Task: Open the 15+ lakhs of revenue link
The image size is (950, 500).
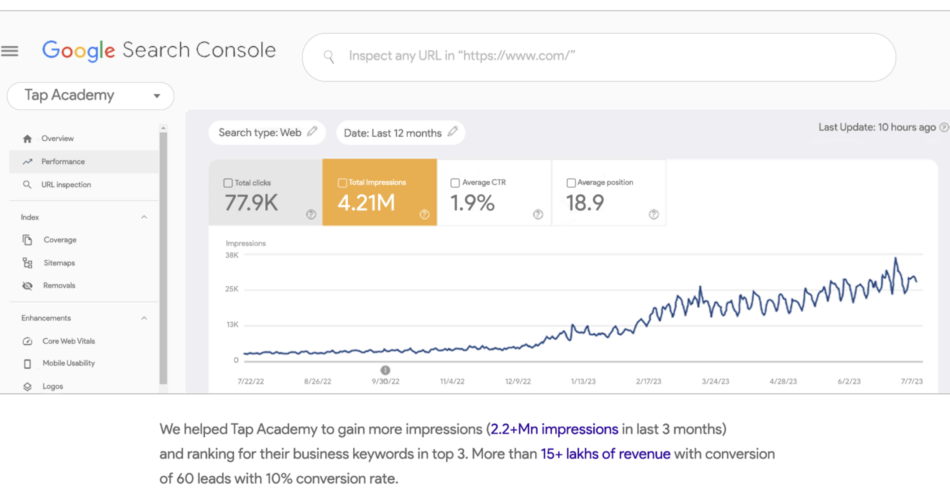Action: 605,454
